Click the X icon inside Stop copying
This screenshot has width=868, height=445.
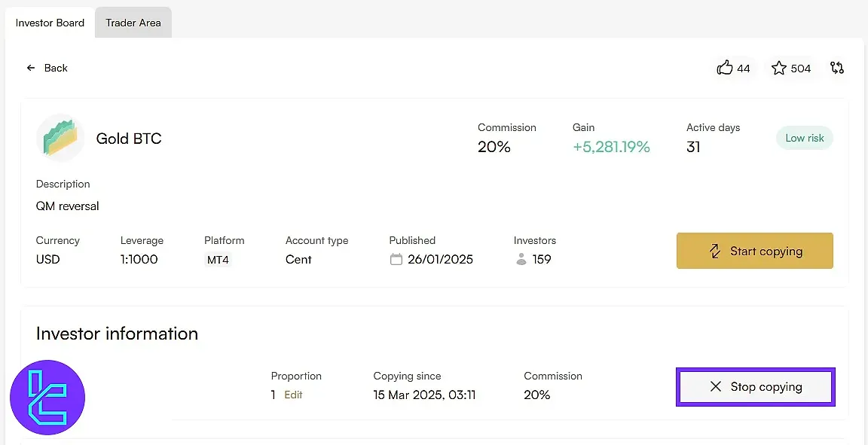714,386
